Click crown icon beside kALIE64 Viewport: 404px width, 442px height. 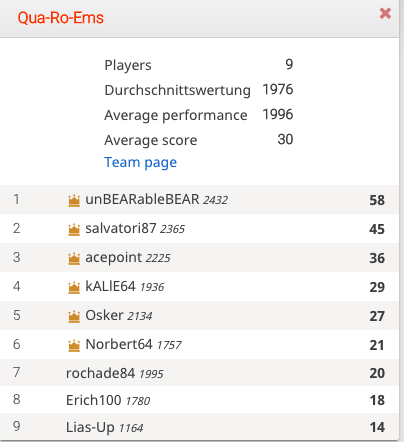(x=74, y=288)
